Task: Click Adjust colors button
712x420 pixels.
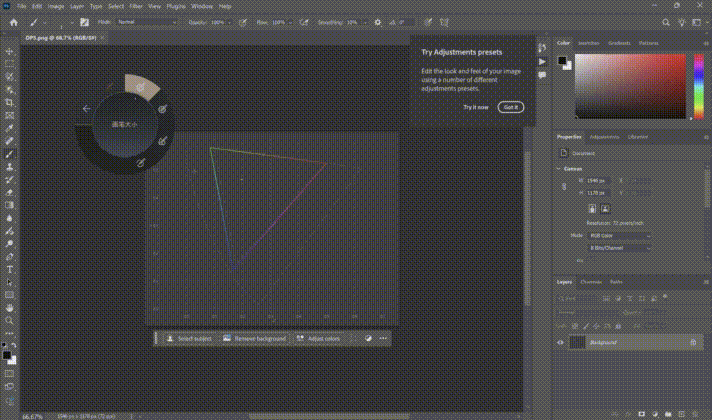Action: 318,339
